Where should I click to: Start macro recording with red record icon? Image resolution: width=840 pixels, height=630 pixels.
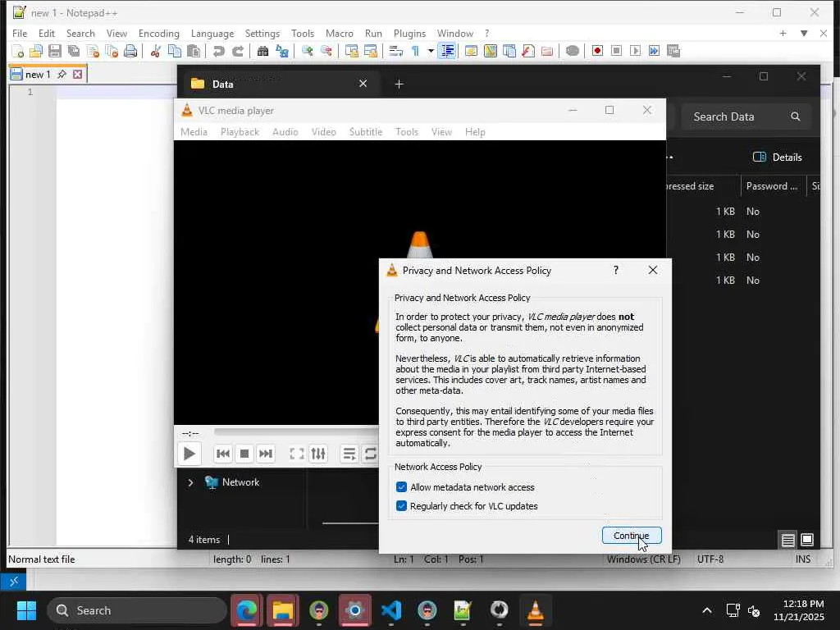[597, 51]
